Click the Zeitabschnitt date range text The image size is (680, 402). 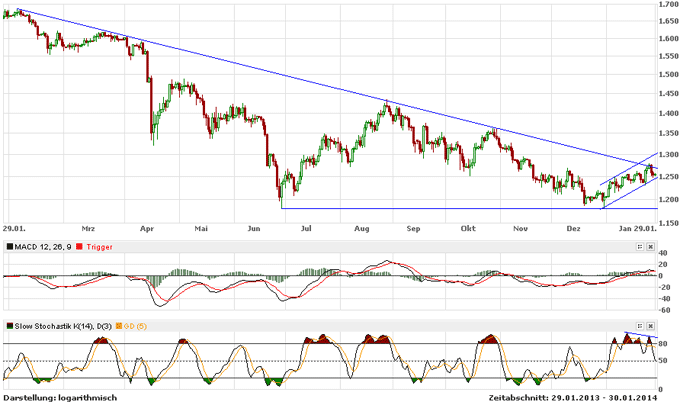click(x=584, y=396)
